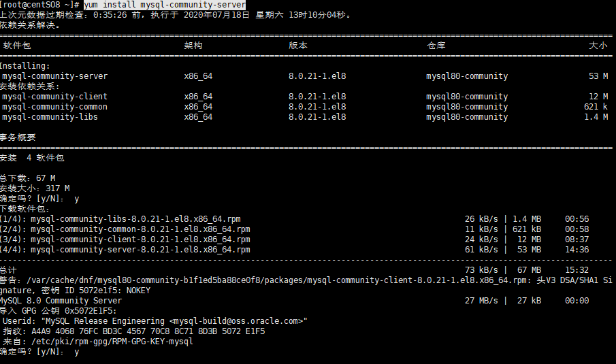Click the 上次元数据过期检查 timestamp line
This screenshot has width=616, height=364.
pyautogui.click(x=176, y=15)
